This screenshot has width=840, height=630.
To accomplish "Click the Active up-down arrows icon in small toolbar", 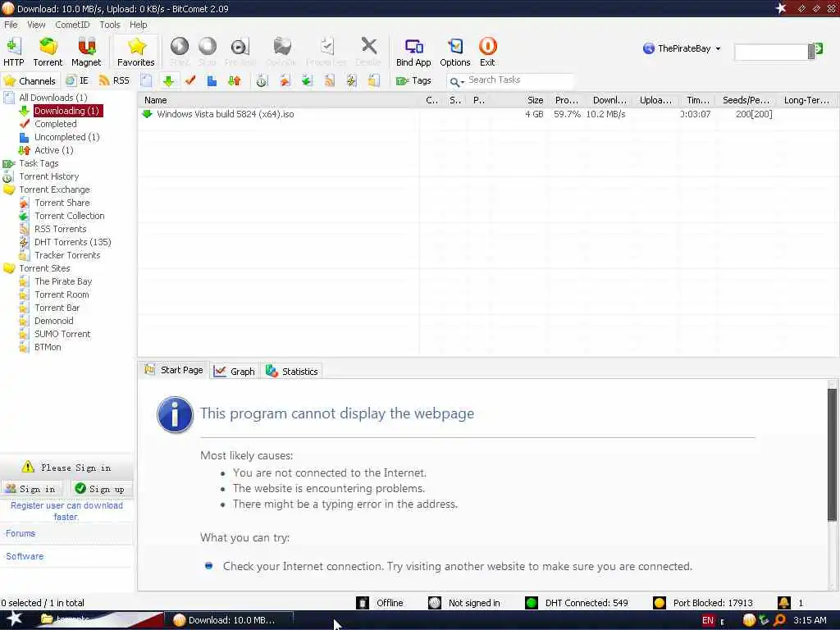I will coord(234,81).
